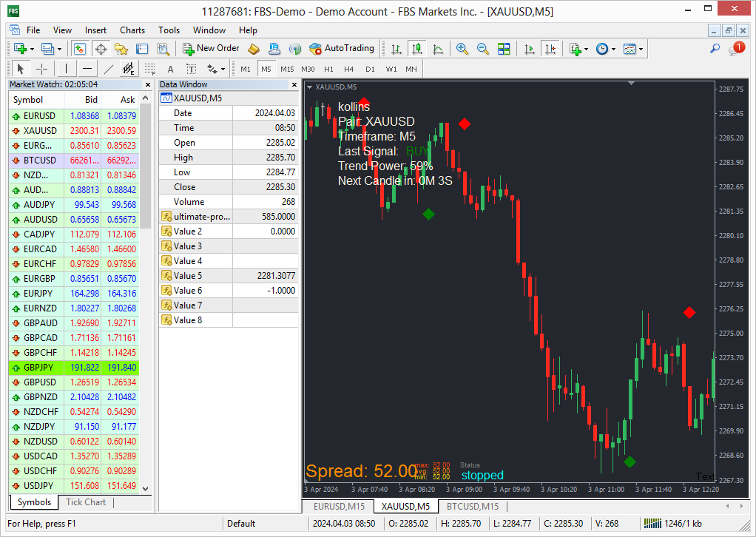
Task: Click the red sell diamond near 3 Apr 12:20
Action: [689, 312]
